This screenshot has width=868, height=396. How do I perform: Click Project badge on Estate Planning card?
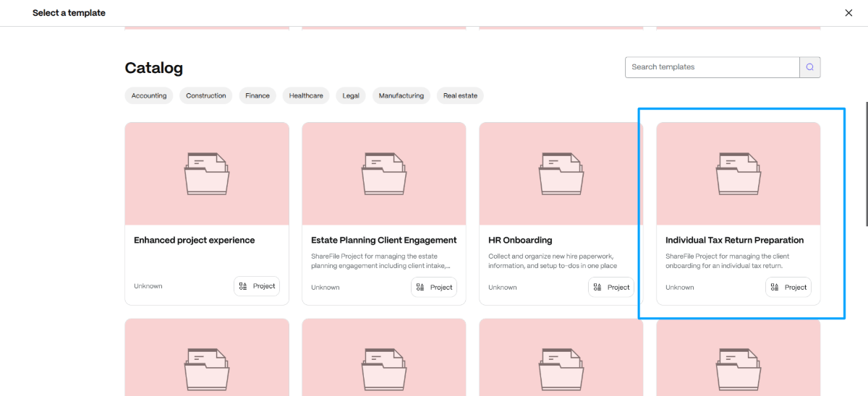point(434,287)
